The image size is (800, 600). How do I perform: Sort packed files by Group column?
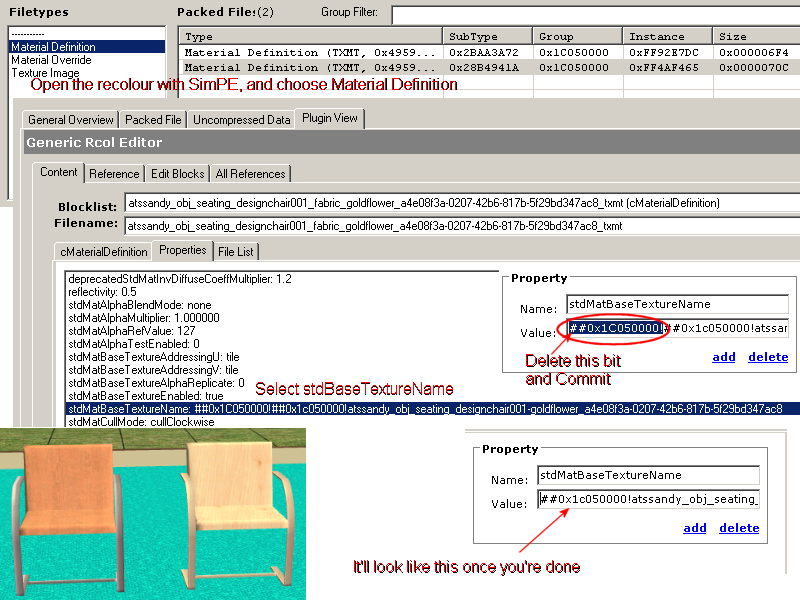point(577,37)
